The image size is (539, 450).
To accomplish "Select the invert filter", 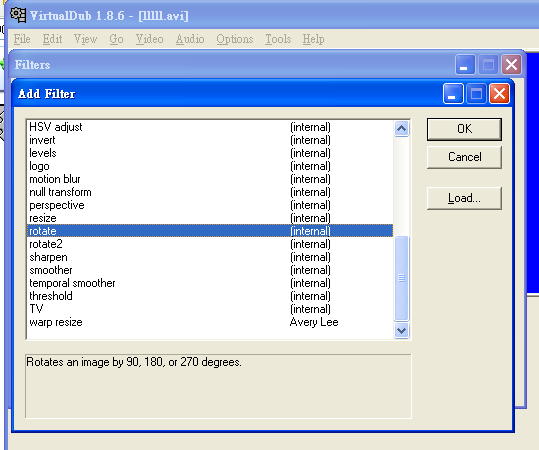I will point(210,140).
